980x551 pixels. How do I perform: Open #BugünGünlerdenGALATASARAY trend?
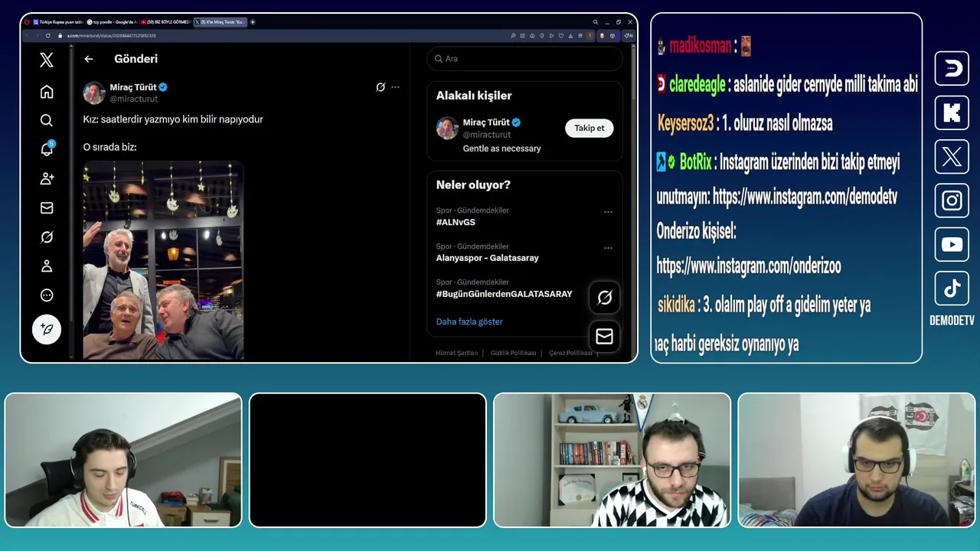[x=504, y=294]
